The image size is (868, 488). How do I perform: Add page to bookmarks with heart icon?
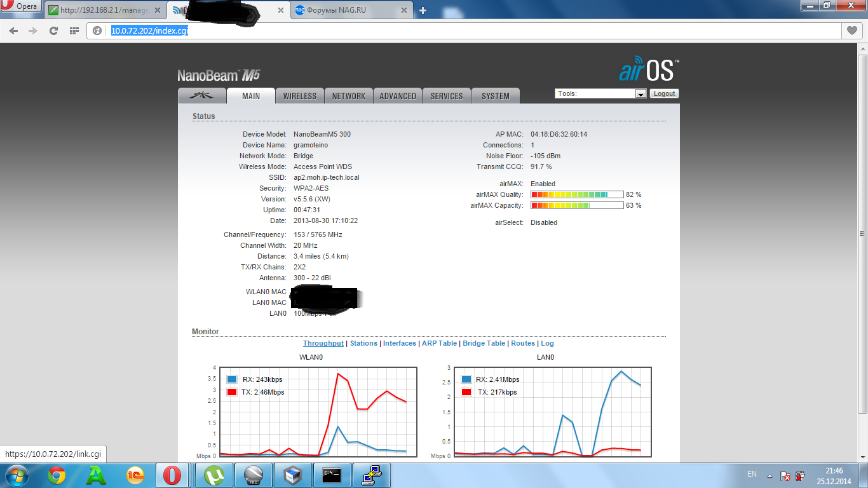pos(851,30)
